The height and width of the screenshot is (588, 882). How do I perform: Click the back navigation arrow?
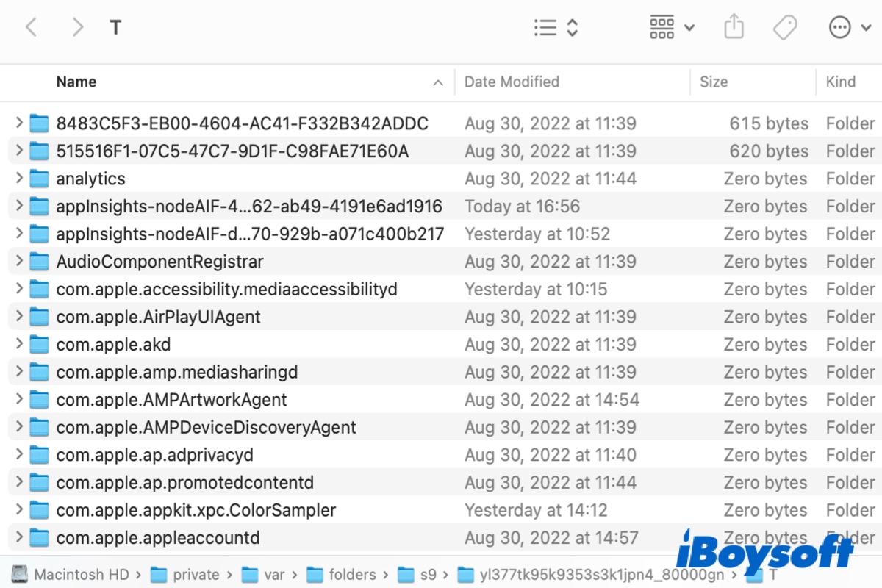pyautogui.click(x=32, y=26)
